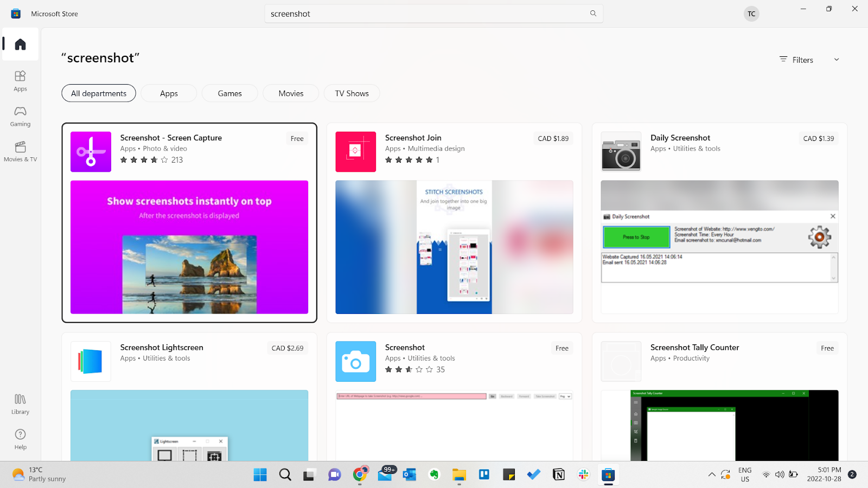Open the Screenshot Lightscreen title link

click(162, 348)
